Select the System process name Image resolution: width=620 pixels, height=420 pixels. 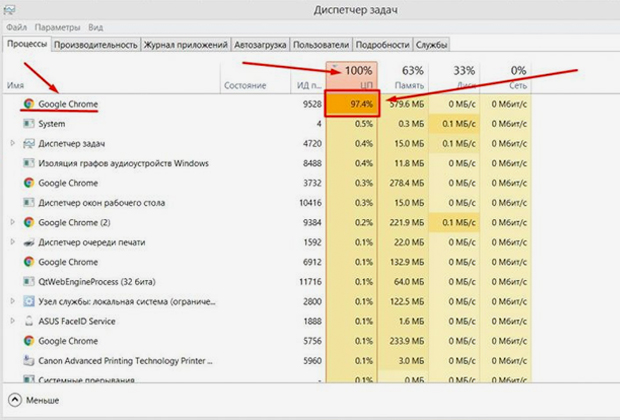[51, 124]
